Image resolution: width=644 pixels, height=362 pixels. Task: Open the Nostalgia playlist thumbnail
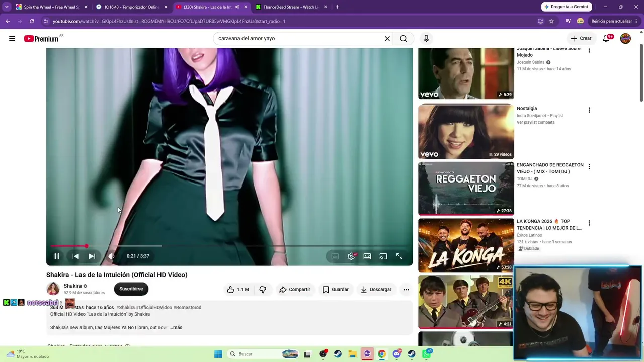pyautogui.click(x=466, y=132)
